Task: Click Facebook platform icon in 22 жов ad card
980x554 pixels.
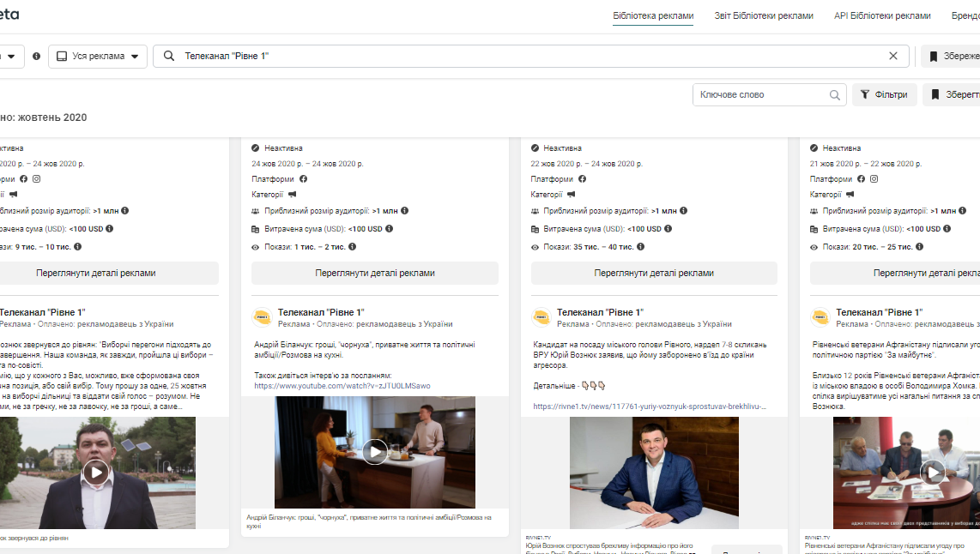Action: [x=582, y=179]
